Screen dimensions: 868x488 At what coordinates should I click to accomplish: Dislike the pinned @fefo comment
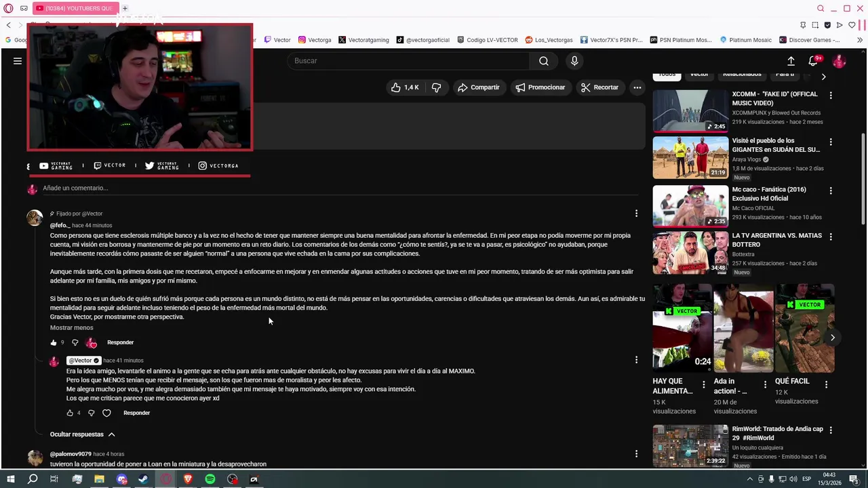point(75,343)
